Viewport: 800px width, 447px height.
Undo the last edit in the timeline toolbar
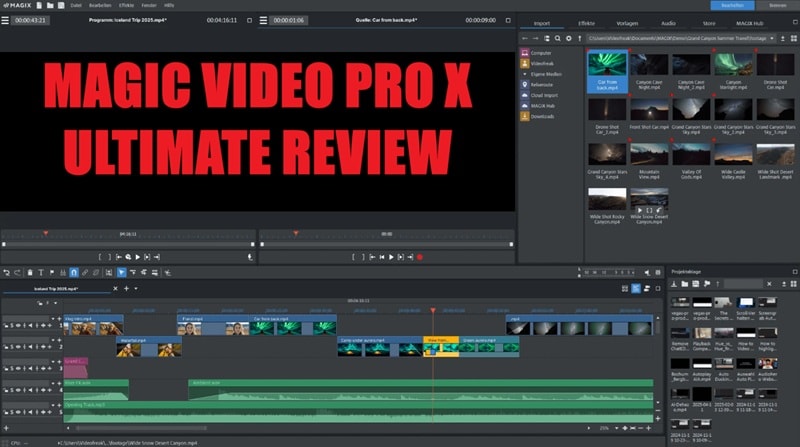(x=7, y=272)
